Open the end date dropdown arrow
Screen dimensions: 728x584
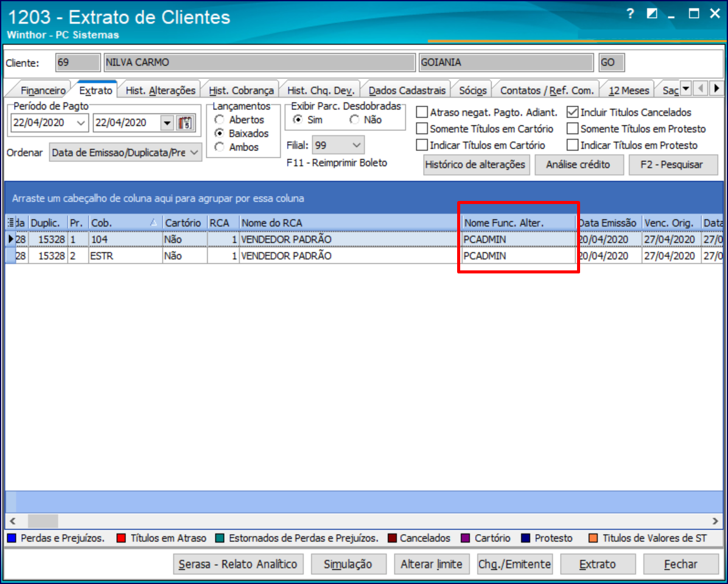click(x=167, y=123)
